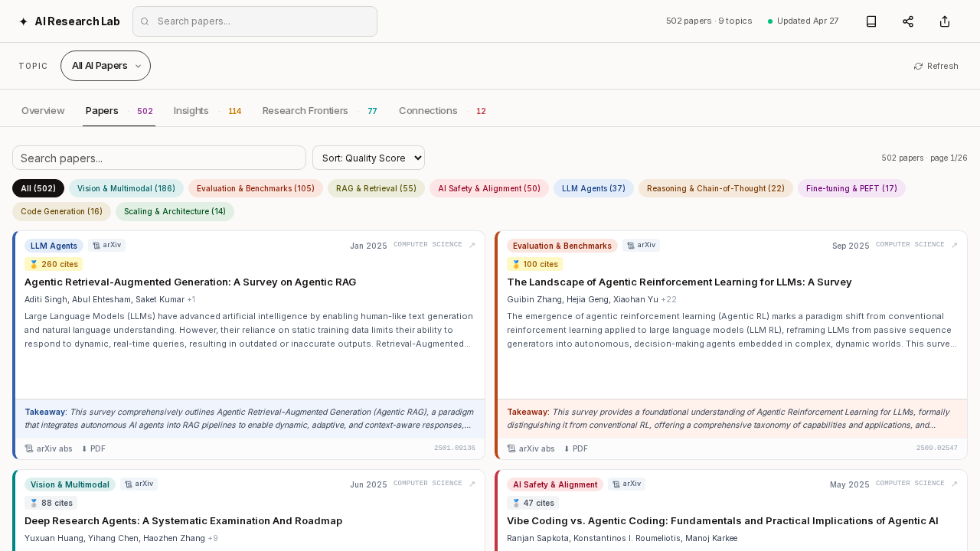This screenshot has width=980, height=551.
Task: Click the orange Takeaway box on Agentic RL card
Action: [x=733, y=419]
